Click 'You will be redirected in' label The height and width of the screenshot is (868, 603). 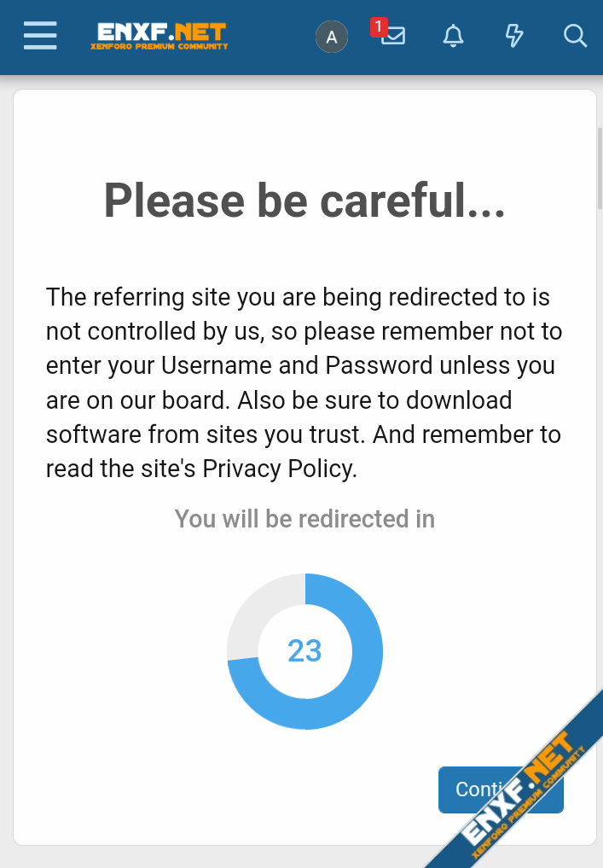click(304, 519)
